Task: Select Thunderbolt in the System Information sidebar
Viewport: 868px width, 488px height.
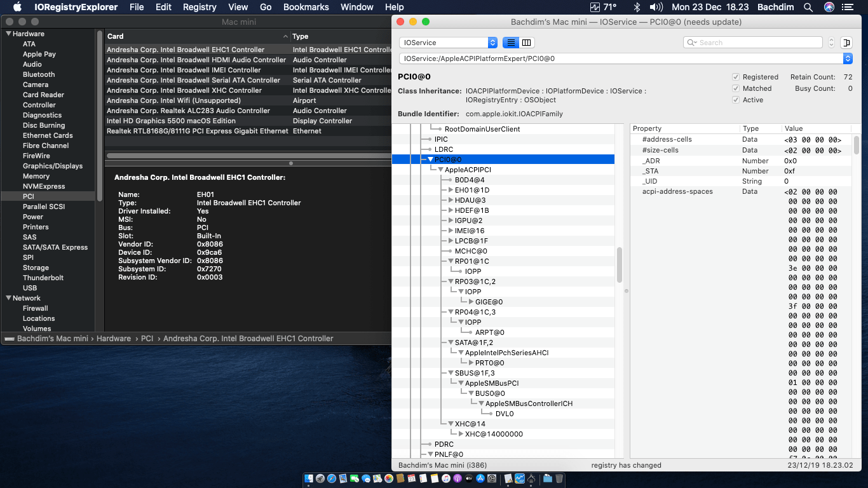Action: tap(44, 278)
